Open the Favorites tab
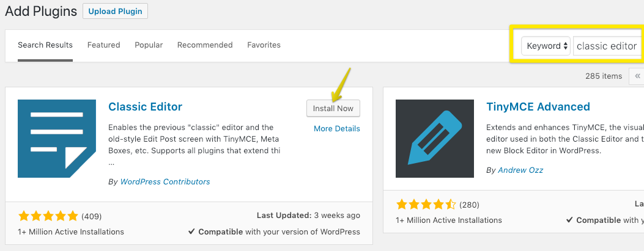Viewport: 644px width, 251px height. (264, 45)
